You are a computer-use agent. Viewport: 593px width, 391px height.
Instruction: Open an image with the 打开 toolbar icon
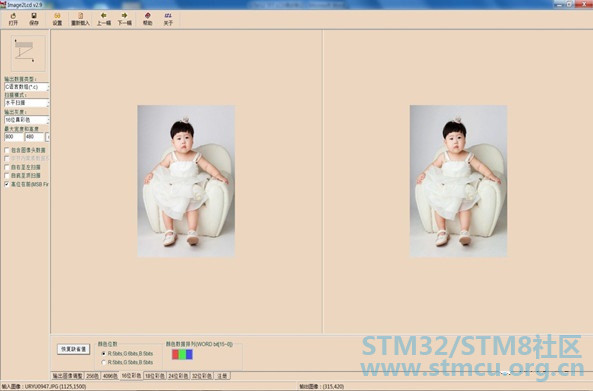click(13, 19)
